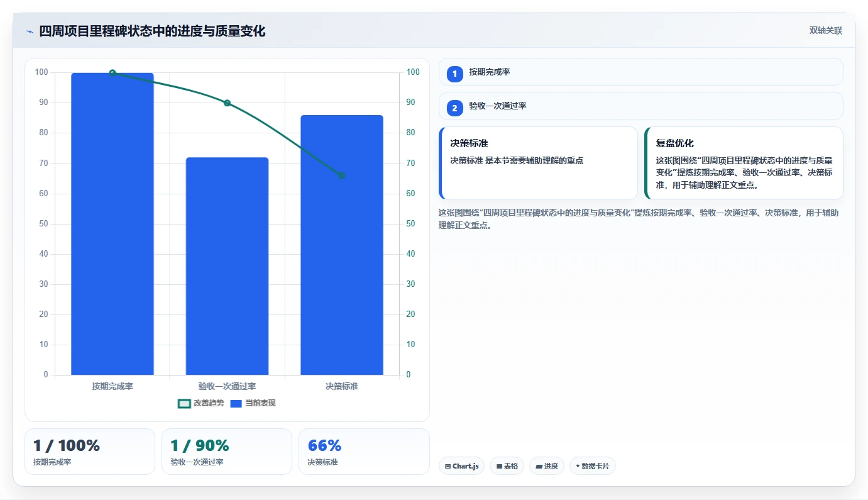
Task: Click the blue bar for 决策标准
Action: pyautogui.click(x=342, y=245)
